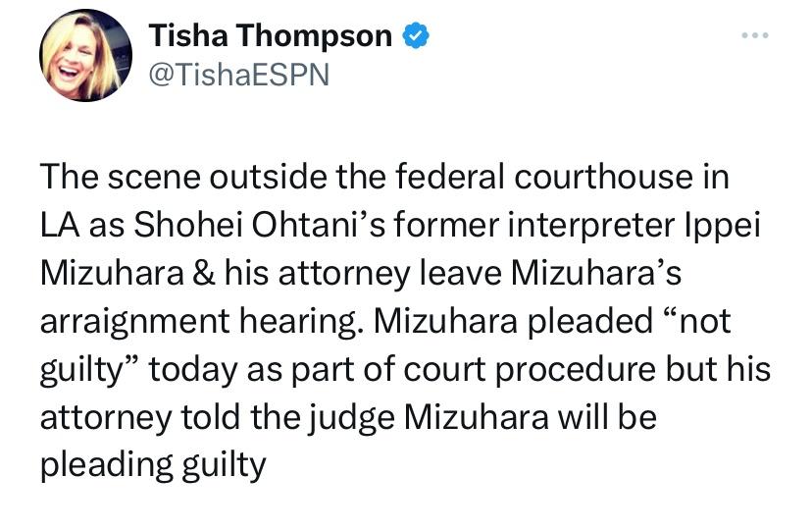Click the word "LA" starting second line
Viewport: 812px width, 530px height.
point(60,226)
